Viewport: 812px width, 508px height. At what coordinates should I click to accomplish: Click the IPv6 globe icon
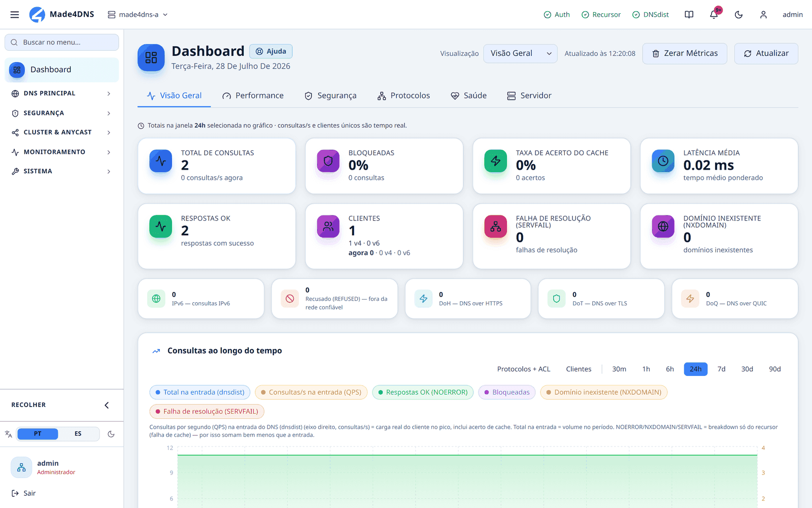(x=156, y=299)
